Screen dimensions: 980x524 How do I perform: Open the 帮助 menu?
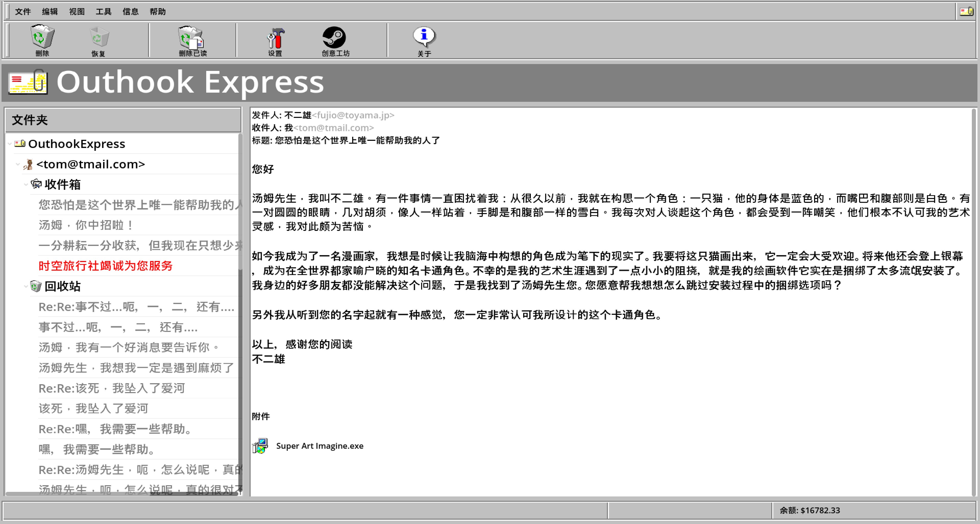157,11
